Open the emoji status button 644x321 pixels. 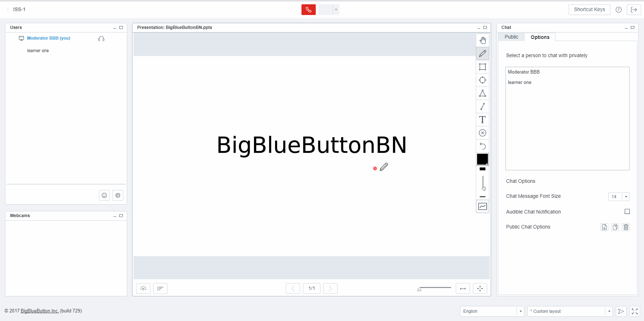coord(104,195)
